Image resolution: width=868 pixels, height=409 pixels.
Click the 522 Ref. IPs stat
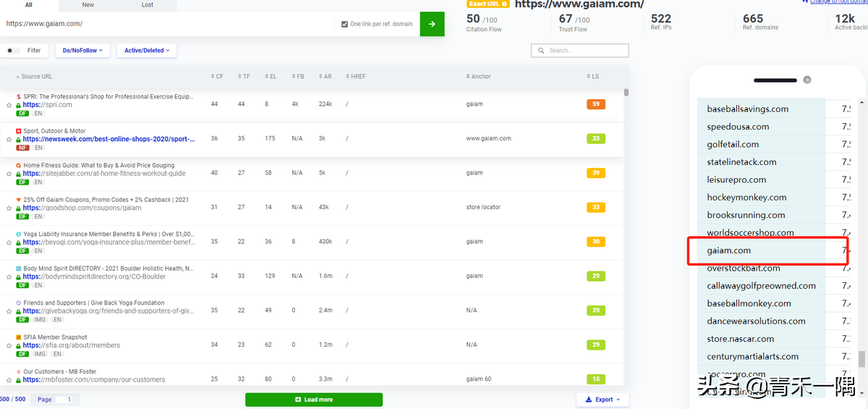point(661,22)
